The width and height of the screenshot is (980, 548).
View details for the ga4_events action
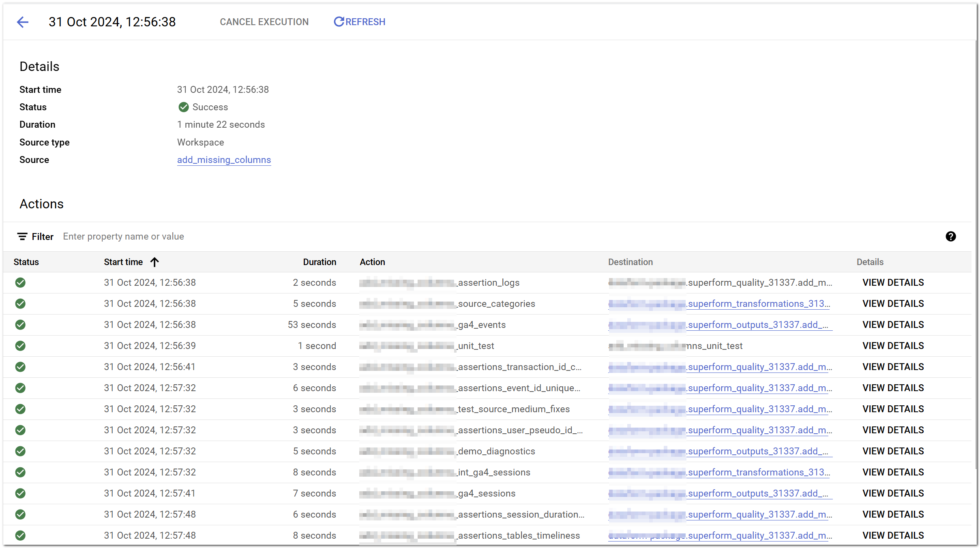pyautogui.click(x=893, y=325)
